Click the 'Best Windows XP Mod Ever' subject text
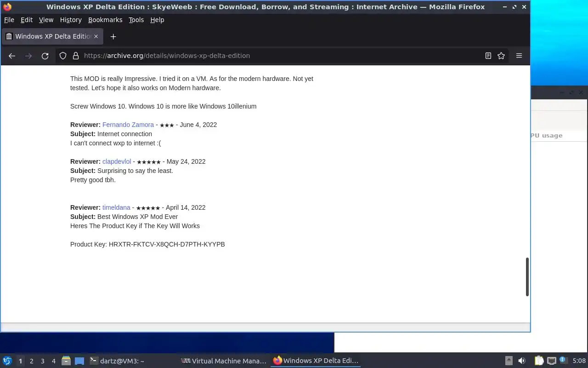This screenshot has width=588, height=368. point(137,217)
